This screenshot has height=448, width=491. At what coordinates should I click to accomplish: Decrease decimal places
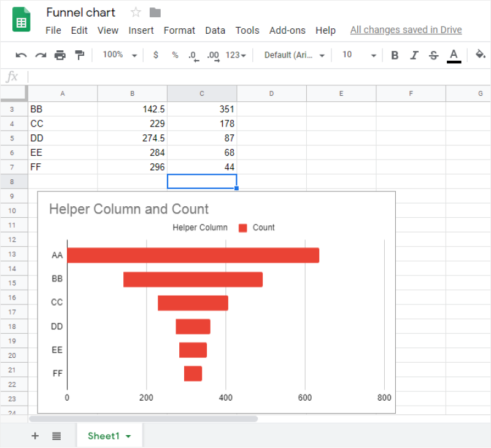point(194,56)
